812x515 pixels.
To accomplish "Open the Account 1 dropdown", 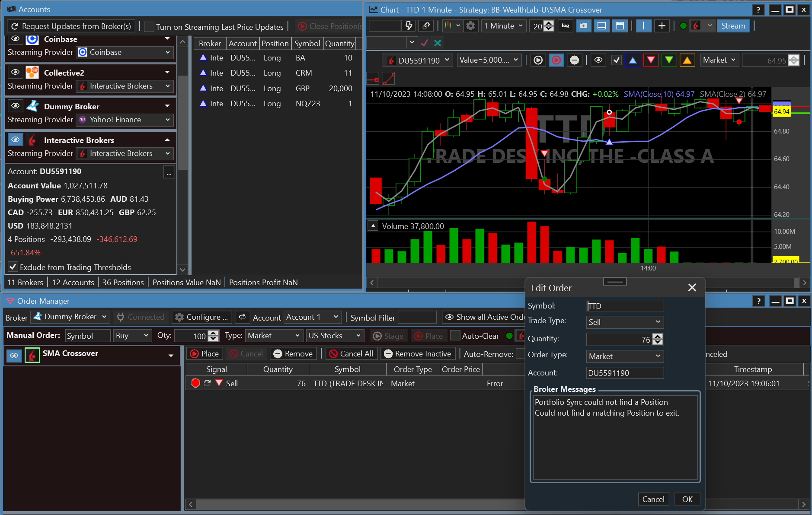I will coord(312,317).
